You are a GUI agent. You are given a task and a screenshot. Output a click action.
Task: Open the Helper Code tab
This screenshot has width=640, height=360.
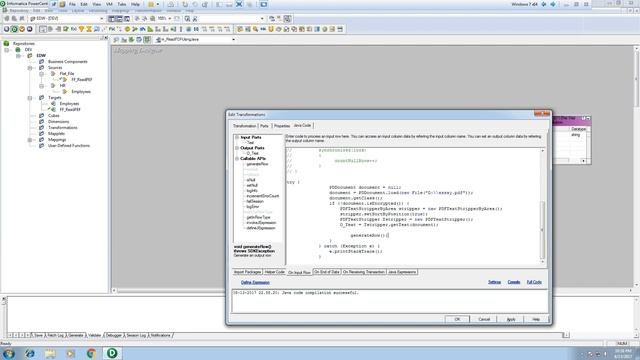(x=275, y=272)
